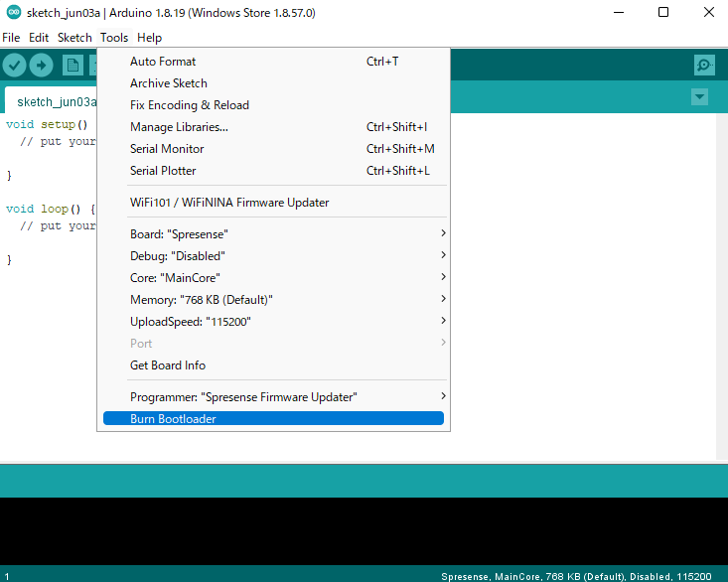Screen dimensions: 728x582
Task: Click the 'void loop() {' code line
Action: coord(50,209)
